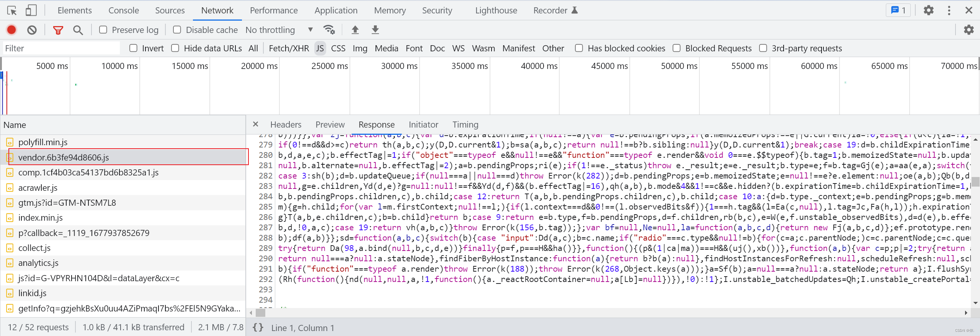Click the 30000 ms timeline marker
Image resolution: width=980 pixels, height=336 pixels.
pos(399,66)
